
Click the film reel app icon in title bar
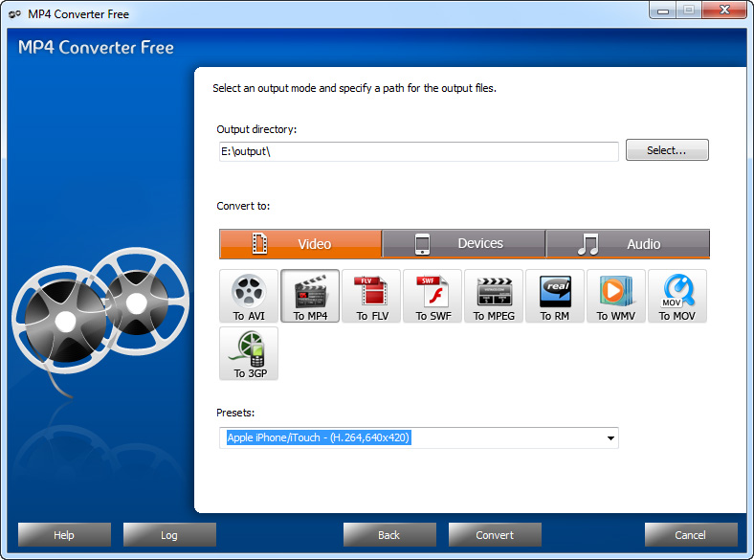(x=14, y=14)
